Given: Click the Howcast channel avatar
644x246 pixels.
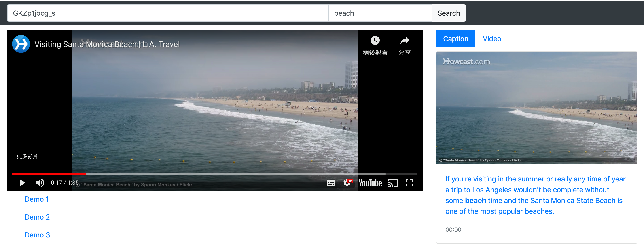Looking at the screenshot, I should [x=21, y=44].
